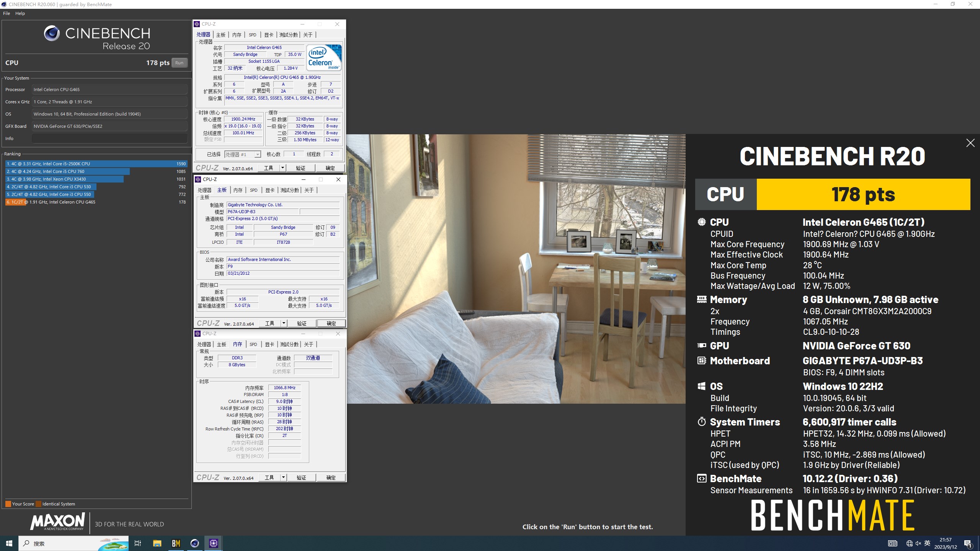Click 验证 button in bottom CPU-Z window

click(302, 478)
